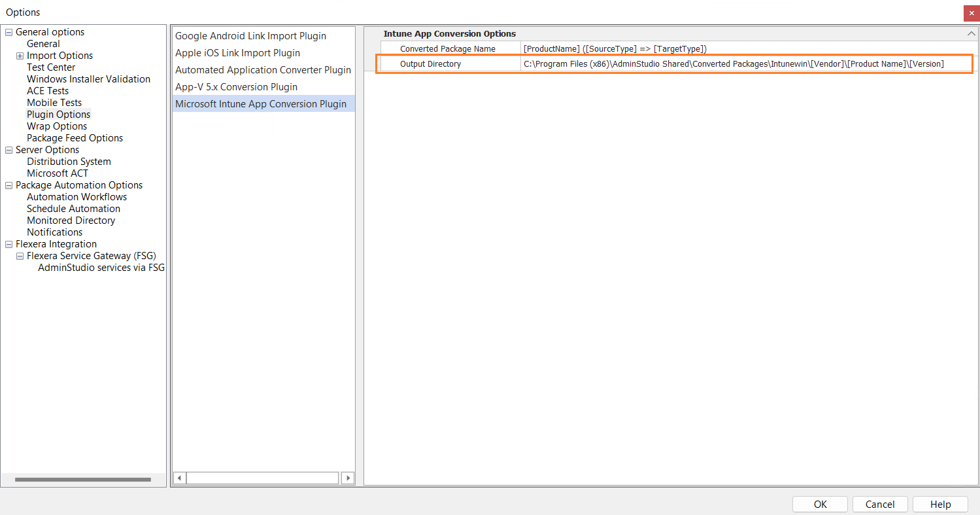Select the Output Directory property label
The height and width of the screenshot is (515, 980).
430,64
